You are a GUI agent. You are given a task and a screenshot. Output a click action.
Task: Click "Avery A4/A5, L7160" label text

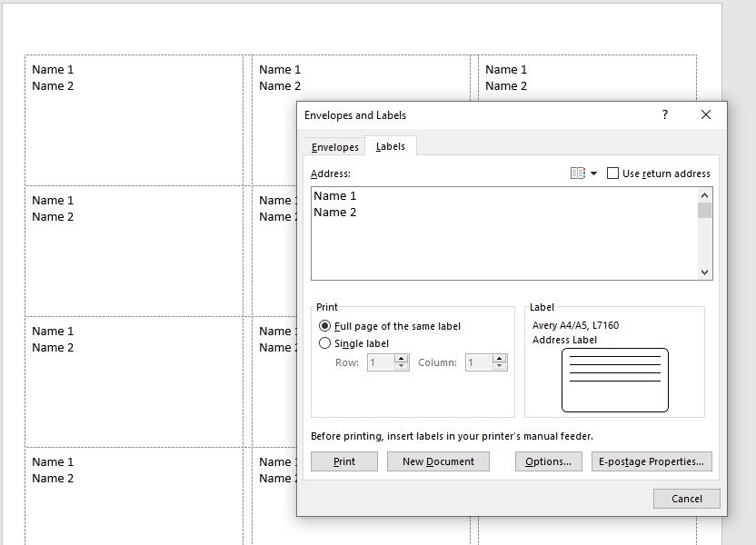[x=575, y=325]
